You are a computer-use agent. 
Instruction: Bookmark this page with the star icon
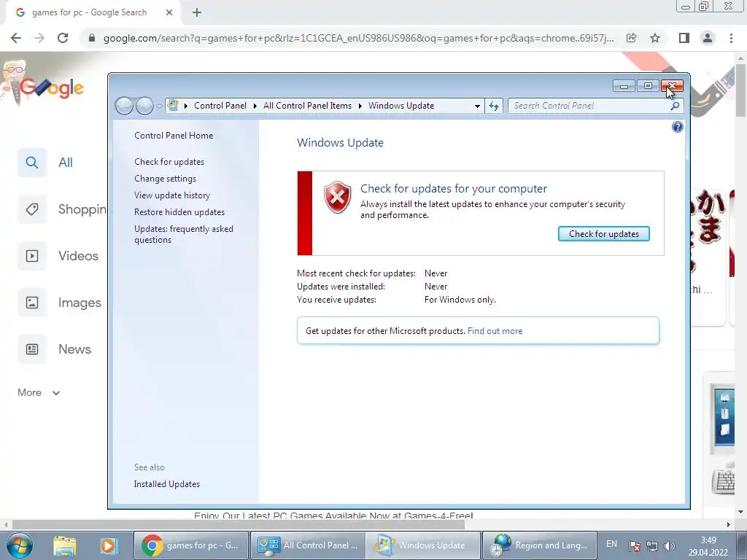tap(655, 38)
